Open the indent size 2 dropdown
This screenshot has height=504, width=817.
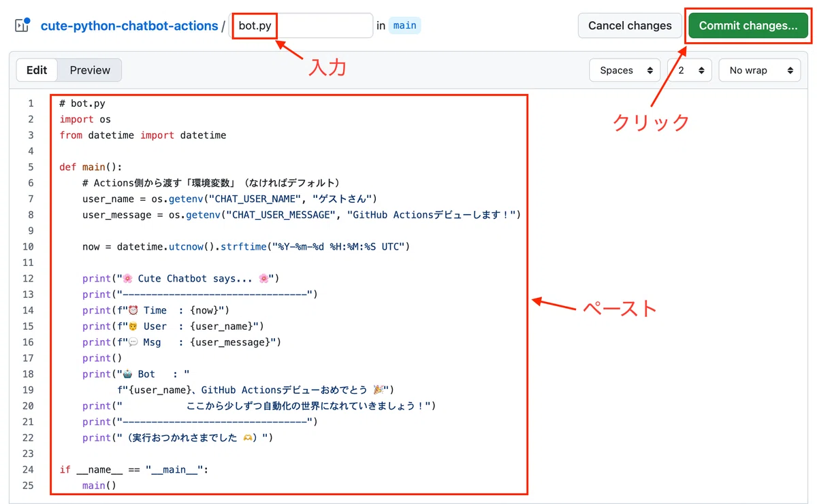click(690, 70)
